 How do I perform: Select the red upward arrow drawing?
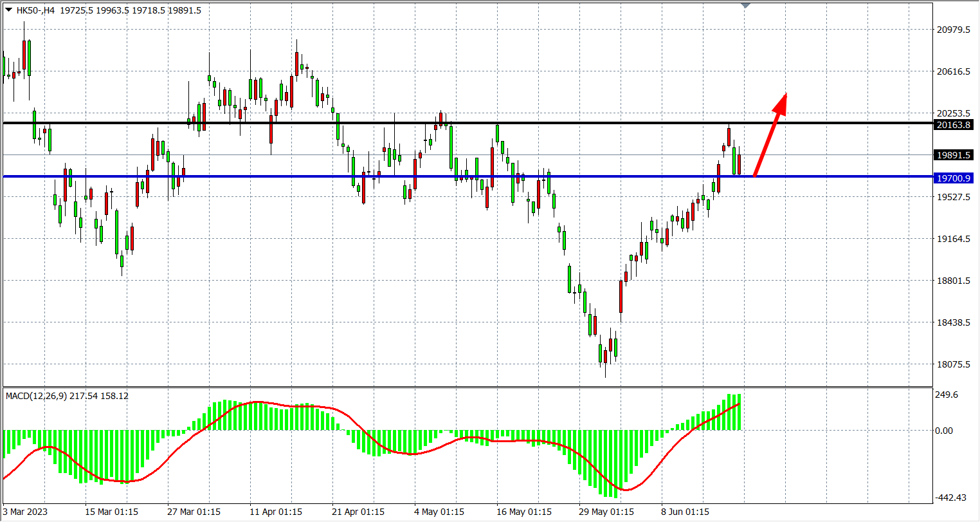pyautogui.click(x=770, y=136)
